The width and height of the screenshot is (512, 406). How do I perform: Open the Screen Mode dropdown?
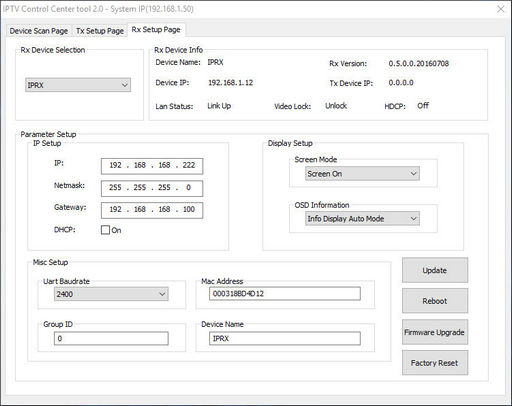point(362,174)
